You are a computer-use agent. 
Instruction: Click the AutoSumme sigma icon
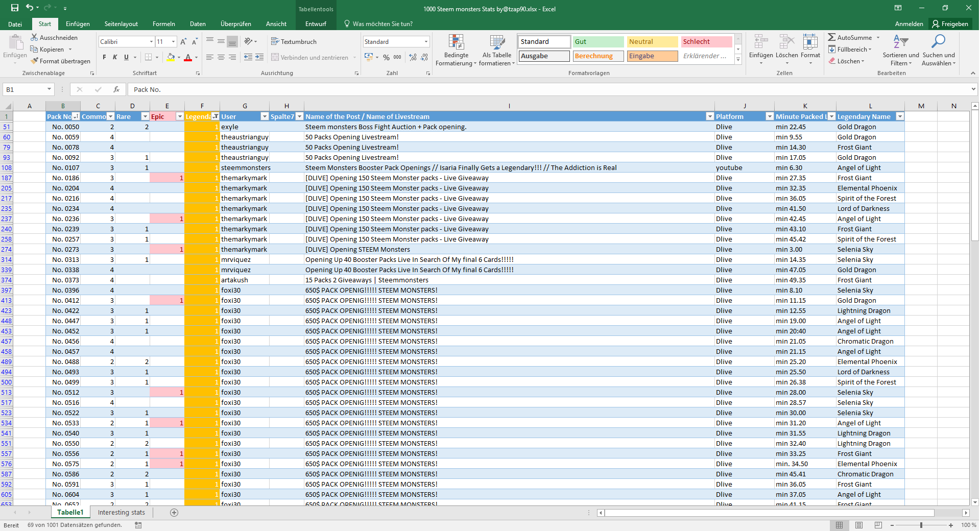coord(832,37)
